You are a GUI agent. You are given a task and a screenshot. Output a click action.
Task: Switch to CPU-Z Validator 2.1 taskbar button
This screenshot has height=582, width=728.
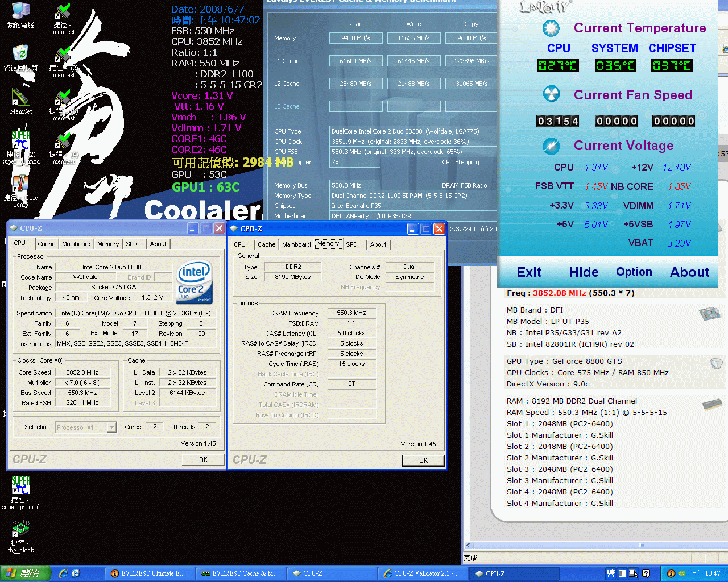pyautogui.click(x=423, y=573)
